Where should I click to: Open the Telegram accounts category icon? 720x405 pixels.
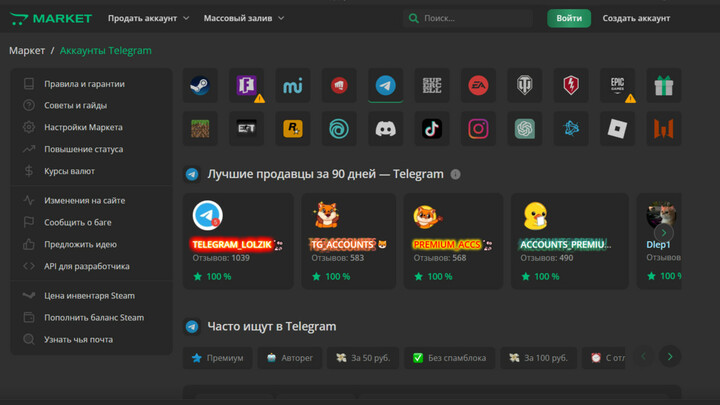(386, 85)
